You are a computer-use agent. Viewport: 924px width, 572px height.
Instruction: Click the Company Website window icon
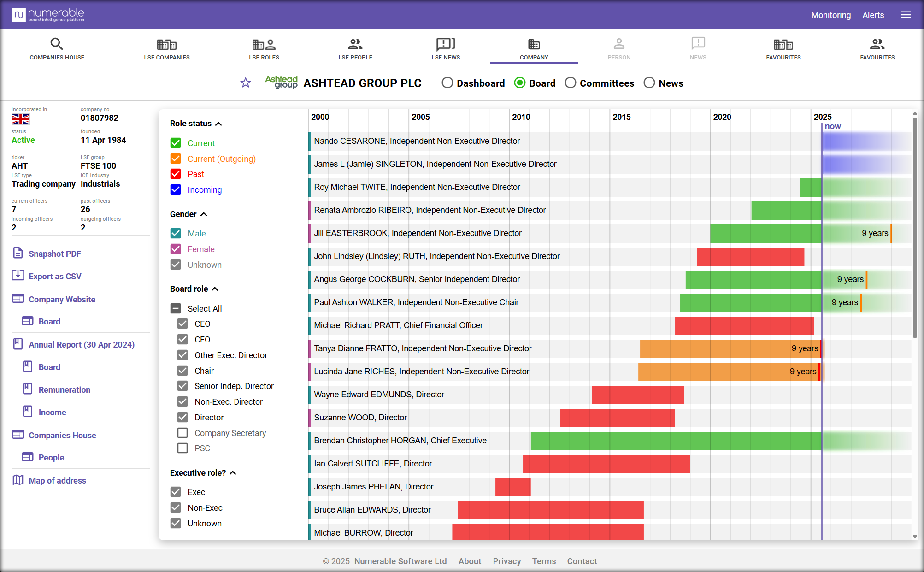point(18,299)
